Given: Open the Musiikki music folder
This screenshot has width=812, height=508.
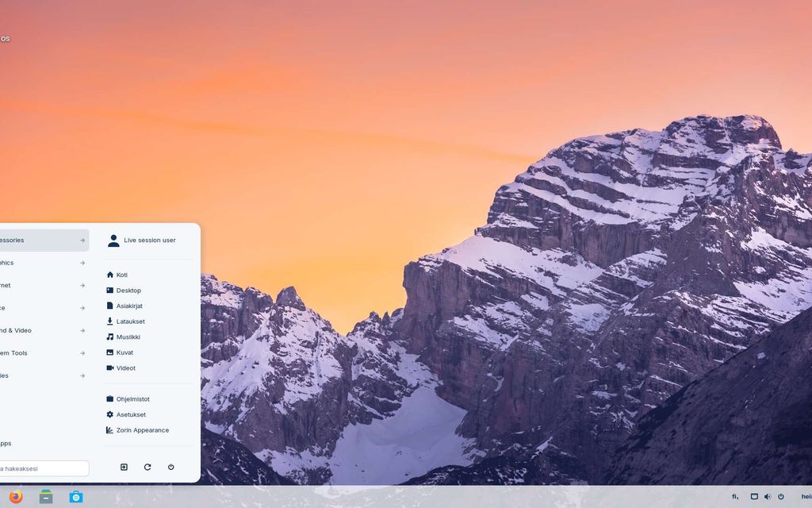Looking at the screenshot, I should coord(128,337).
